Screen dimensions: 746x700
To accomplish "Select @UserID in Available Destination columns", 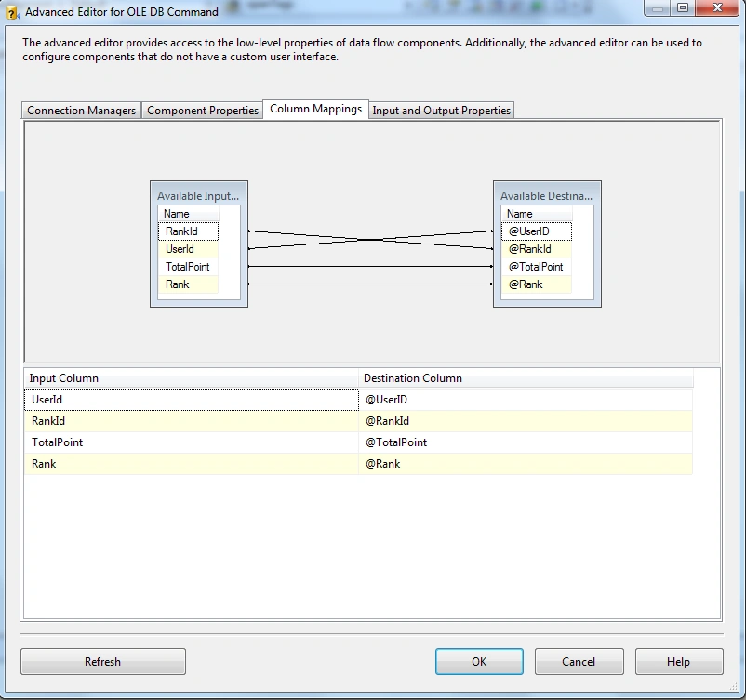I will coord(536,231).
